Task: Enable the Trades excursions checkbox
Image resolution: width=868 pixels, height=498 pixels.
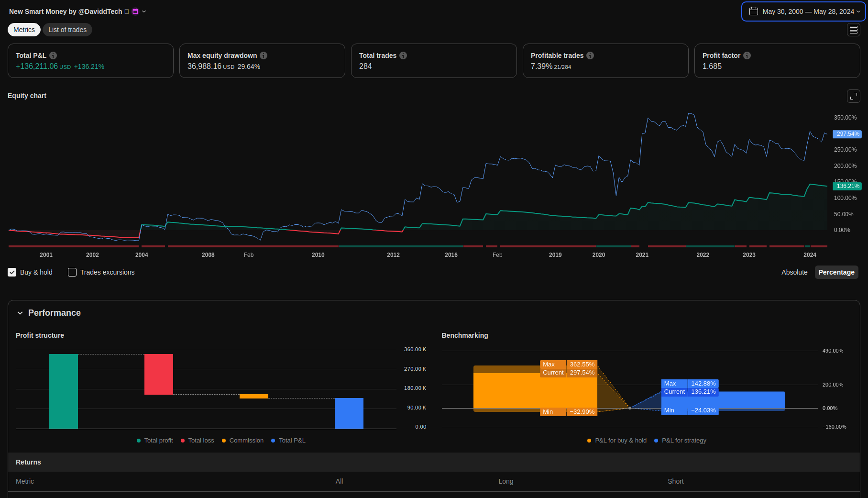Action: [x=72, y=272]
